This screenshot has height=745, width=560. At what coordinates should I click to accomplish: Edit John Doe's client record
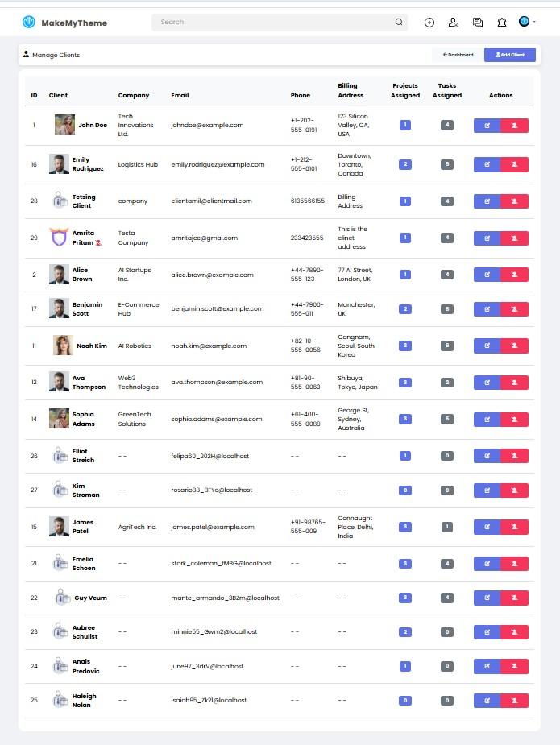487,126
